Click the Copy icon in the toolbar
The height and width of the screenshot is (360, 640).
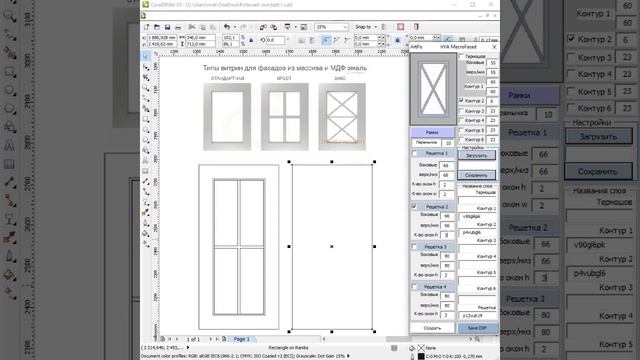pyautogui.click(x=202, y=27)
